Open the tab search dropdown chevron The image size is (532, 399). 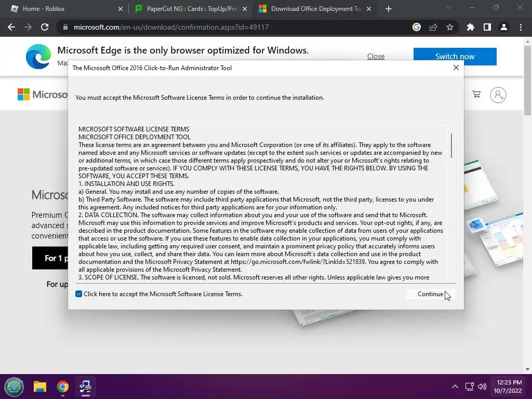point(448,7)
